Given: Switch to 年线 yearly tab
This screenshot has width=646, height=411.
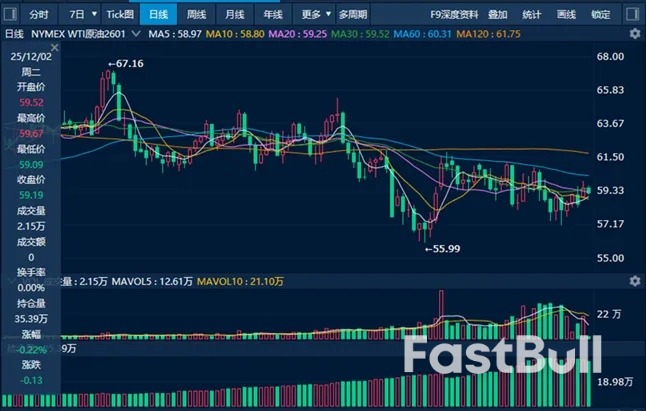Looking at the screenshot, I should (x=273, y=14).
